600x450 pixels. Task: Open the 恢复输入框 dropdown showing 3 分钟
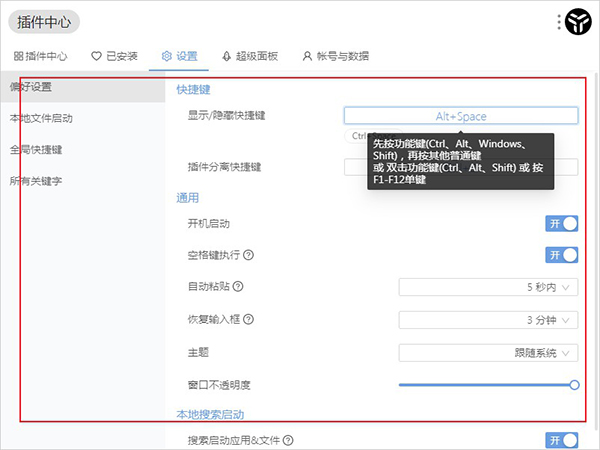(488, 320)
